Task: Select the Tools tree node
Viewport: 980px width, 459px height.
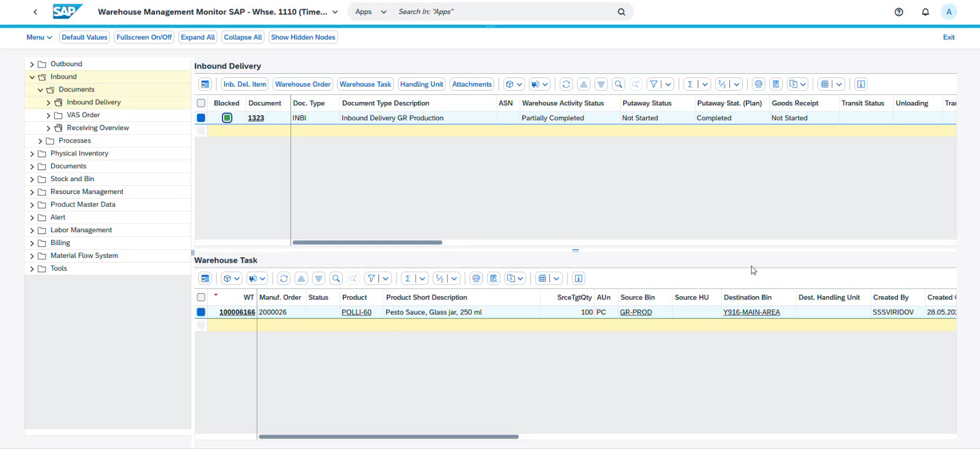Action: (x=59, y=268)
